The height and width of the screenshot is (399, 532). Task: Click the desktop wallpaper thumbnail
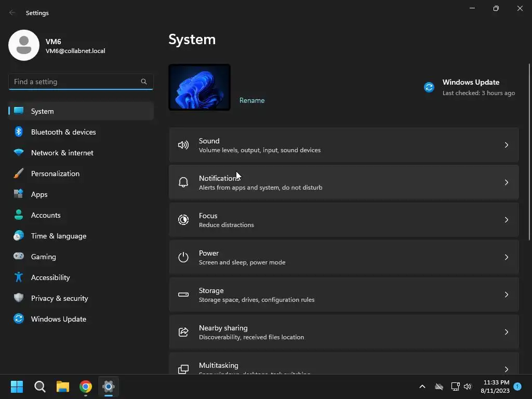(199, 87)
